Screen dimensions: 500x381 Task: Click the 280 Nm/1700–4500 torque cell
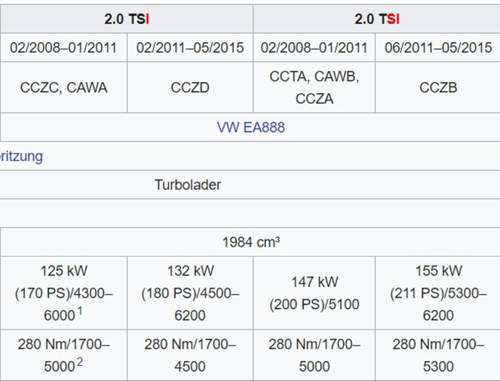[x=190, y=355]
